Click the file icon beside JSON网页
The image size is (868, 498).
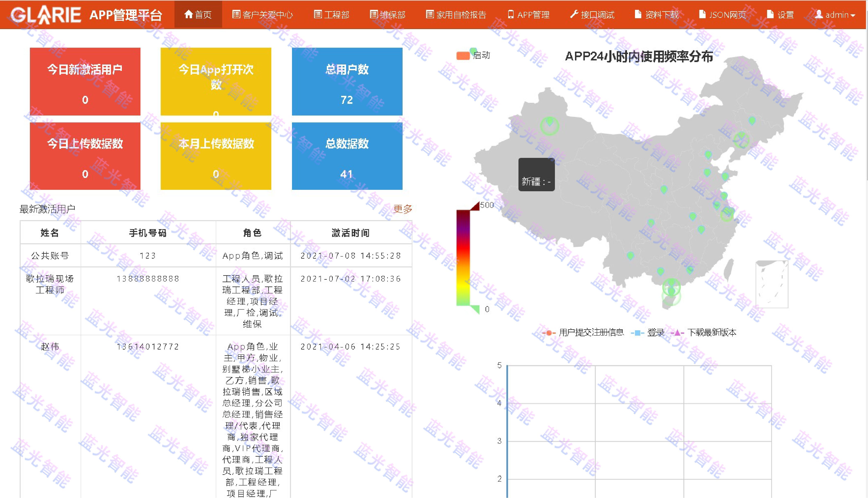[702, 14]
